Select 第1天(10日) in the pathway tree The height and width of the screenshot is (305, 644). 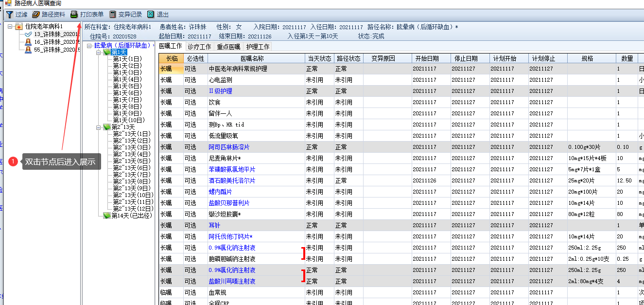129,120
